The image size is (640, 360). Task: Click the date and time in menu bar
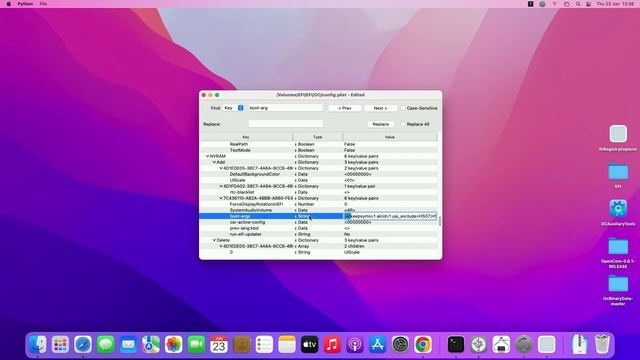coord(616,4)
